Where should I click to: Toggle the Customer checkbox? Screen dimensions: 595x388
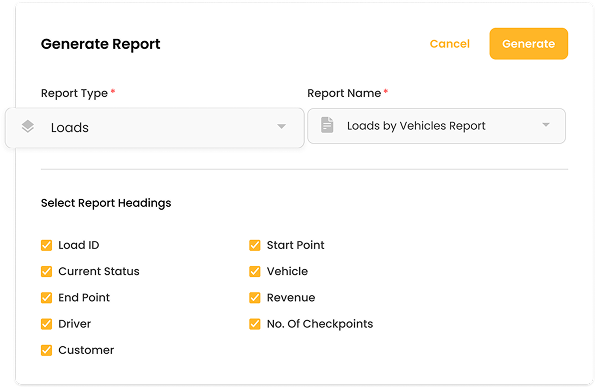click(x=46, y=350)
